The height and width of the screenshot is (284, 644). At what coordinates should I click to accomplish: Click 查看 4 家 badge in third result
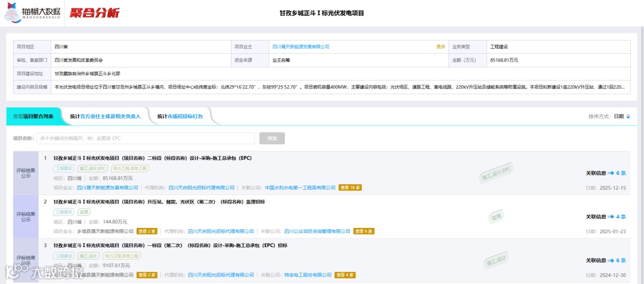[x=345, y=275]
